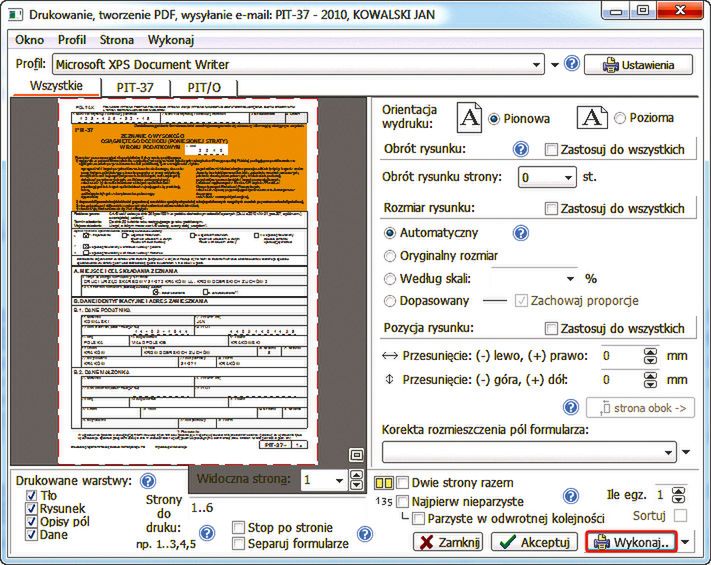The width and height of the screenshot is (711, 565).
Task: Open the Profil printer dropdown
Action: point(298,64)
